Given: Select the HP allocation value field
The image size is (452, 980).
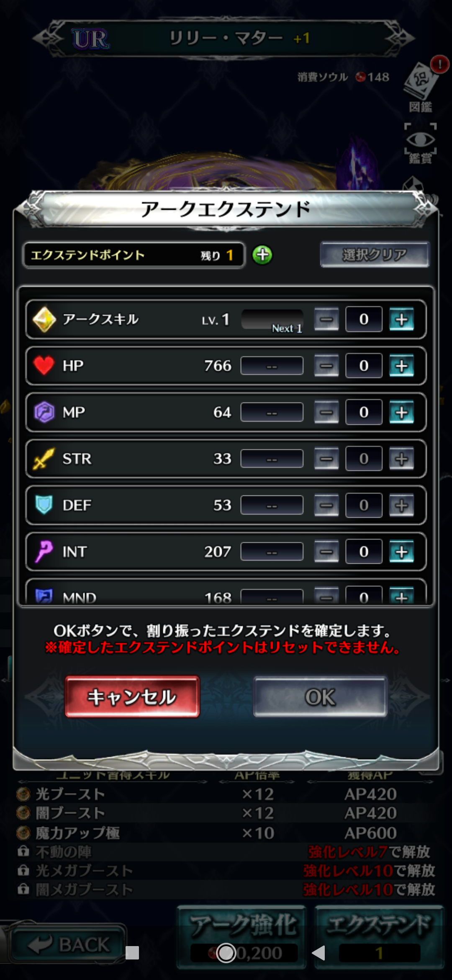Looking at the screenshot, I should pyautogui.click(x=364, y=366).
